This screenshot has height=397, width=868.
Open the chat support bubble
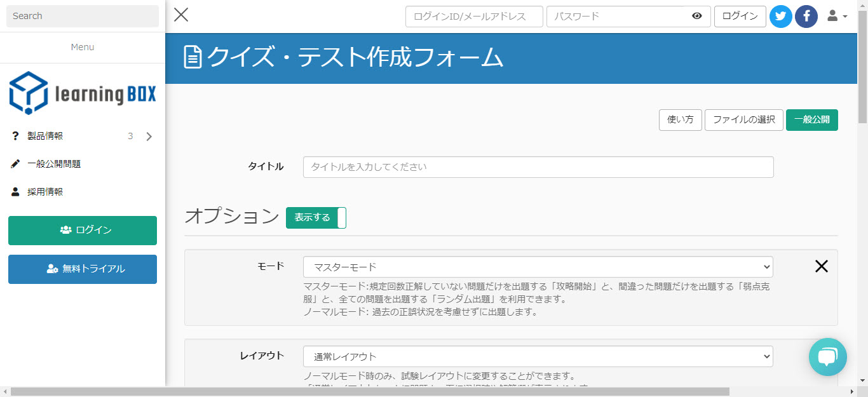pos(827,357)
